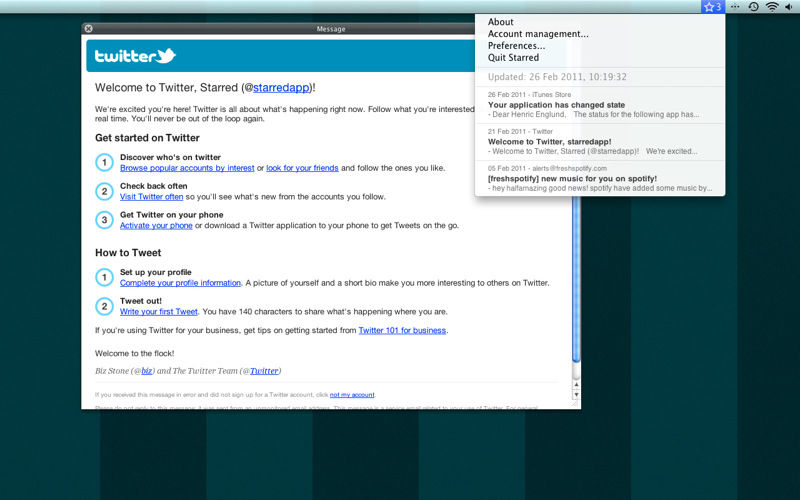Click the 'Discover who's on twitter' text
This screenshot has width=800, height=500.
pos(170,157)
